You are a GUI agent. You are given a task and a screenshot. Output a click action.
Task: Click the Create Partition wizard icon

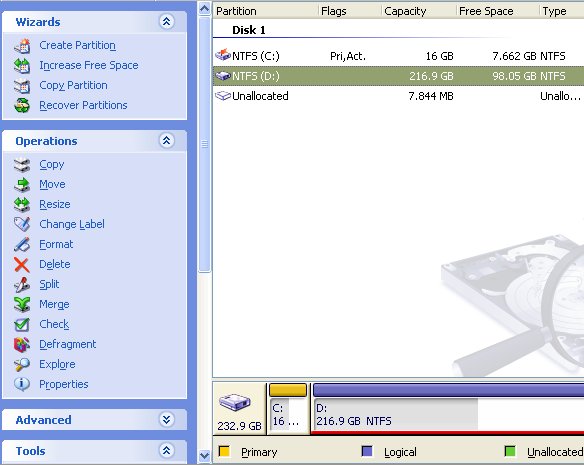(22, 46)
